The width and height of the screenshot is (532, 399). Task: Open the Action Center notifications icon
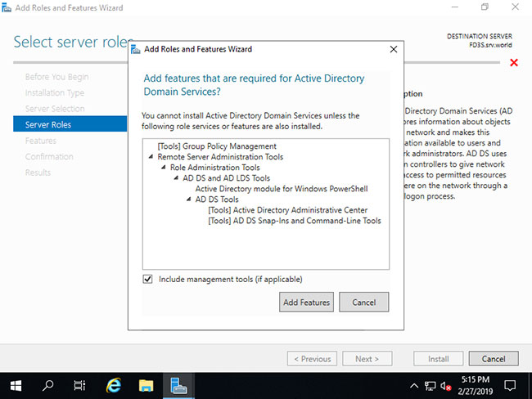tap(510, 386)
